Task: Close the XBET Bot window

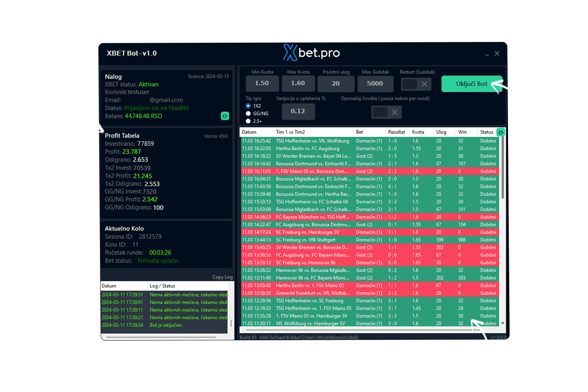Action: [497, 53]
